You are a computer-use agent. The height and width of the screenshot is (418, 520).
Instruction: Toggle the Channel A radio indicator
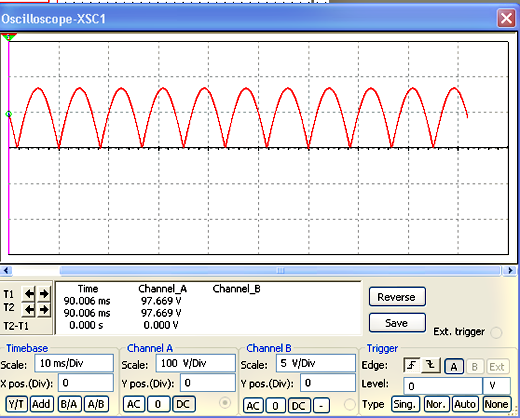pyautogui.click(x=225, y=403)
